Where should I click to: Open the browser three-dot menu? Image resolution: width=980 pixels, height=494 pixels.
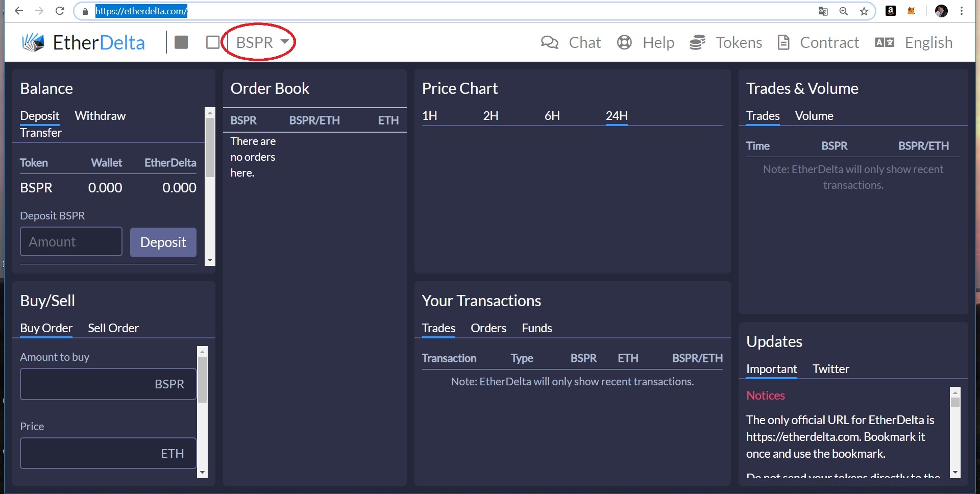click(x=962, y=11)
